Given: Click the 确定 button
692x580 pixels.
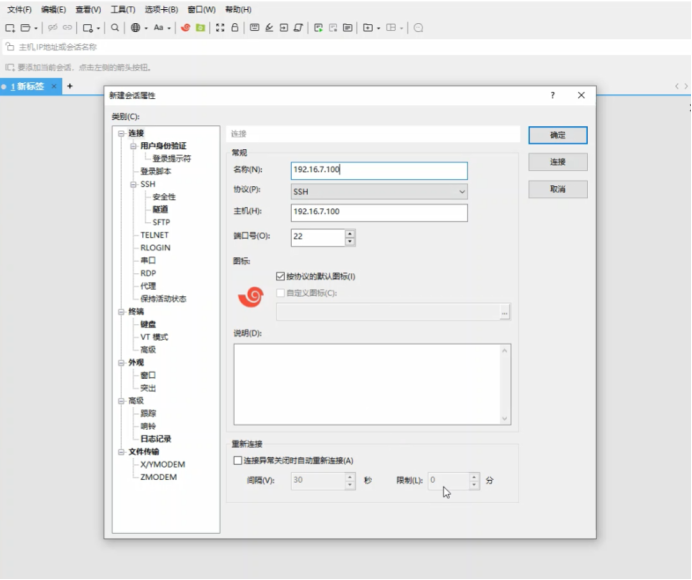Looking at the screenshot, I should [557, 135].
